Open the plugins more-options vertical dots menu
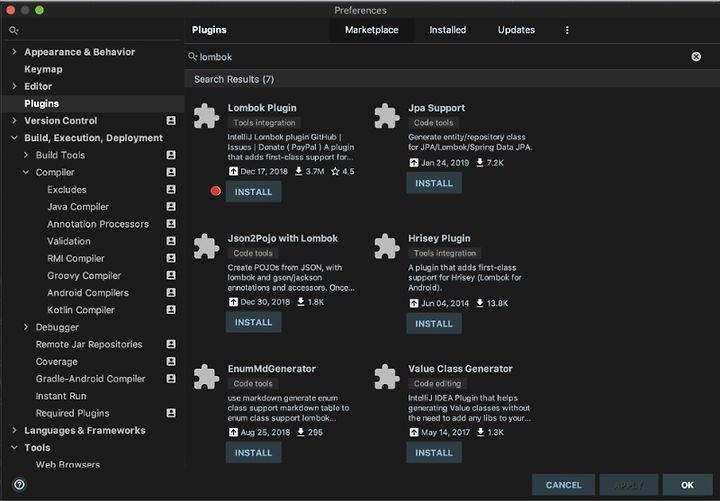This screenshot has height=501, width=720. [567, 30]
